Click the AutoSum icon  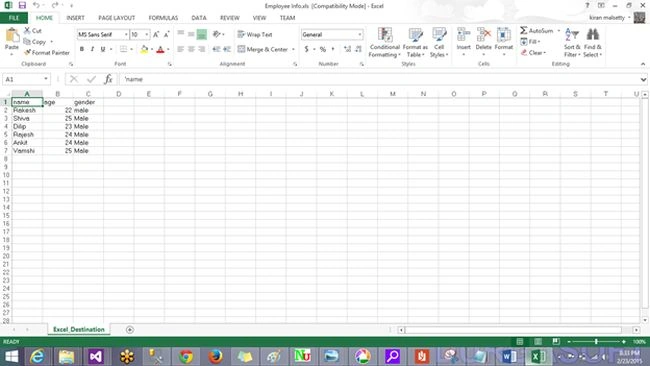point(524,31)
